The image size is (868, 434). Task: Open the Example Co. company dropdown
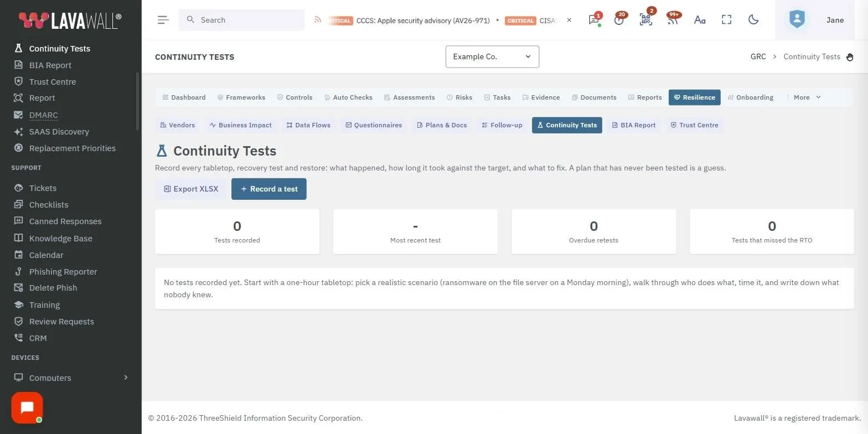(492, 56)
